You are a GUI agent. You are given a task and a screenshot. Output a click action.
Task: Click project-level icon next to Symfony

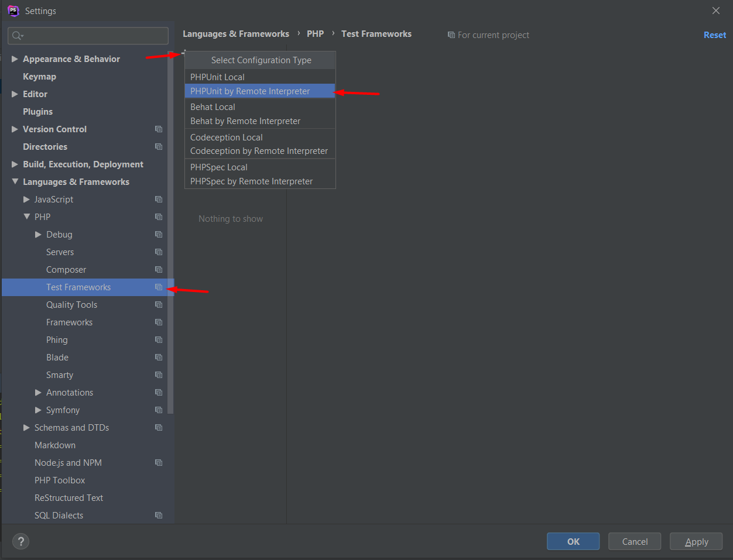click(x=159, y=410)
